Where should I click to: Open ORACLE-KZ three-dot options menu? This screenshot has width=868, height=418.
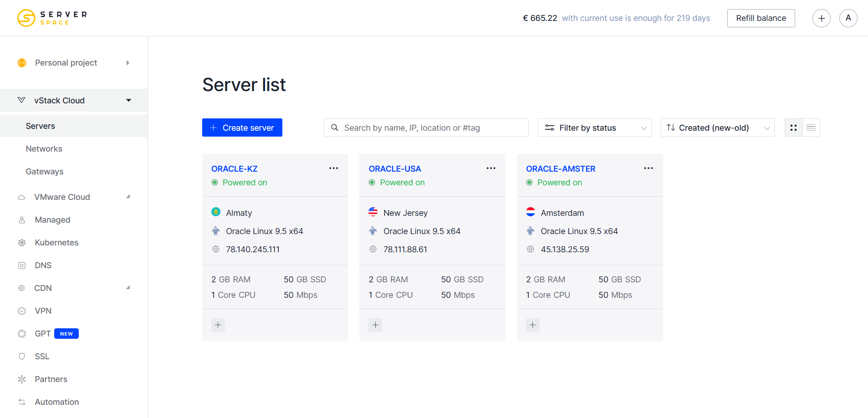(334, 168)
